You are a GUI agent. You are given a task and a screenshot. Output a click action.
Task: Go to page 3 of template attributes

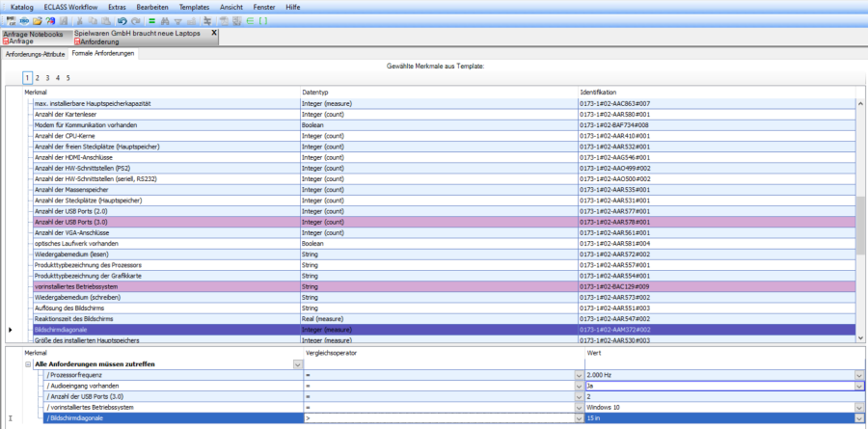pos(47,77)
